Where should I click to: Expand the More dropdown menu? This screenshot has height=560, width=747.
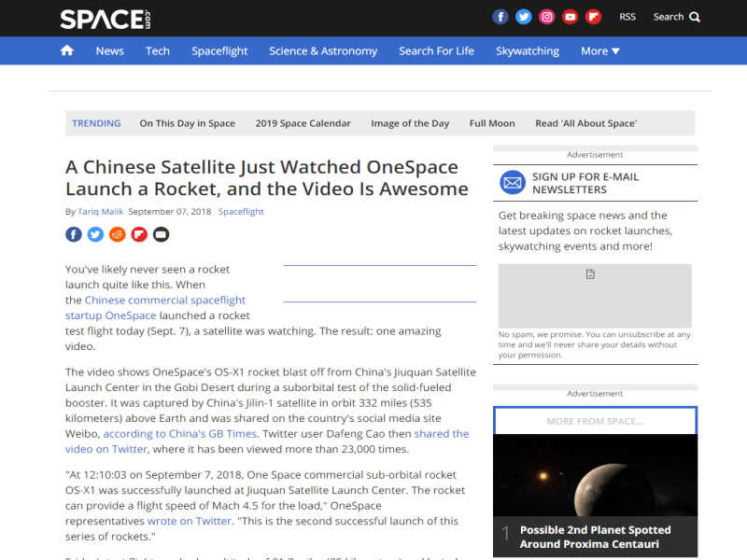(x=600, y=50)
